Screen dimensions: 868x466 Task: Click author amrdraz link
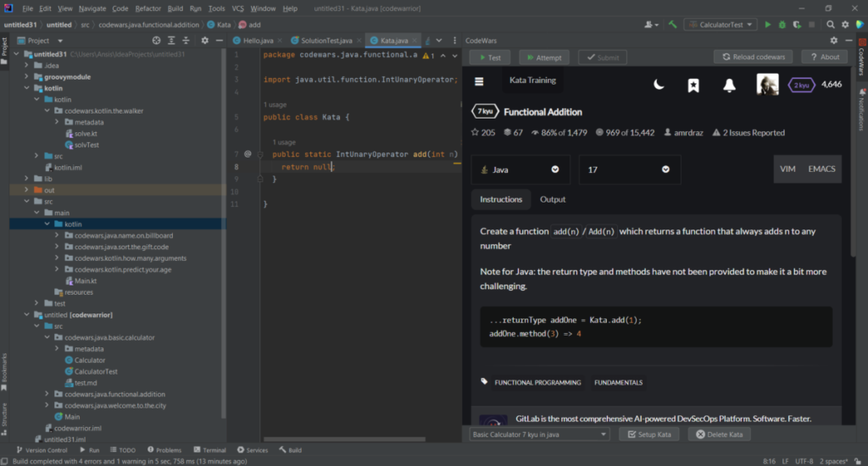688,132
